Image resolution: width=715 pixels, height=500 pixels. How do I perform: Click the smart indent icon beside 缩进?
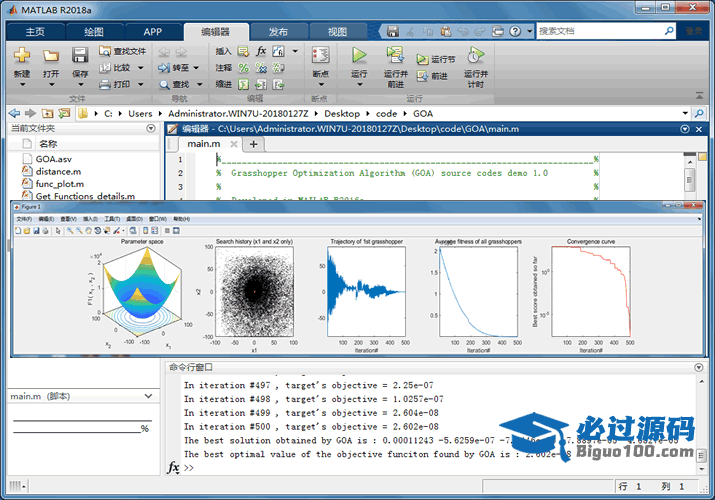click(x=244, y=84)
